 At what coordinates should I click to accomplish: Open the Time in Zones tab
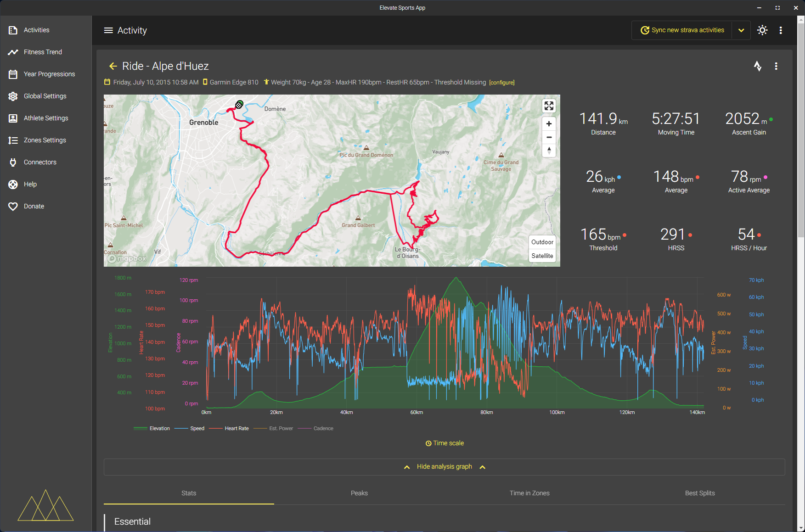tap(529, 493)
